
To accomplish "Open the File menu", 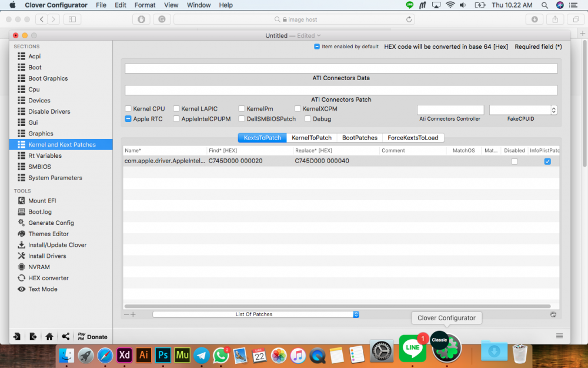I will point(101,5).
